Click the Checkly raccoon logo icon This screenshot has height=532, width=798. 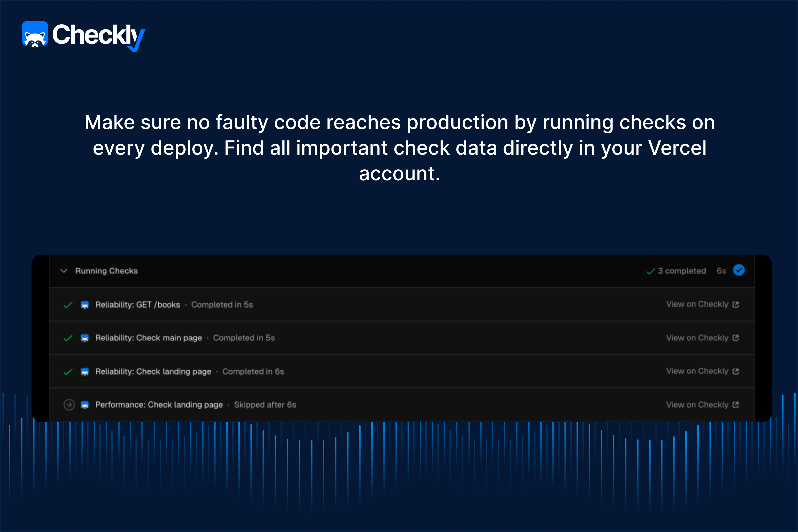[35, 34]
